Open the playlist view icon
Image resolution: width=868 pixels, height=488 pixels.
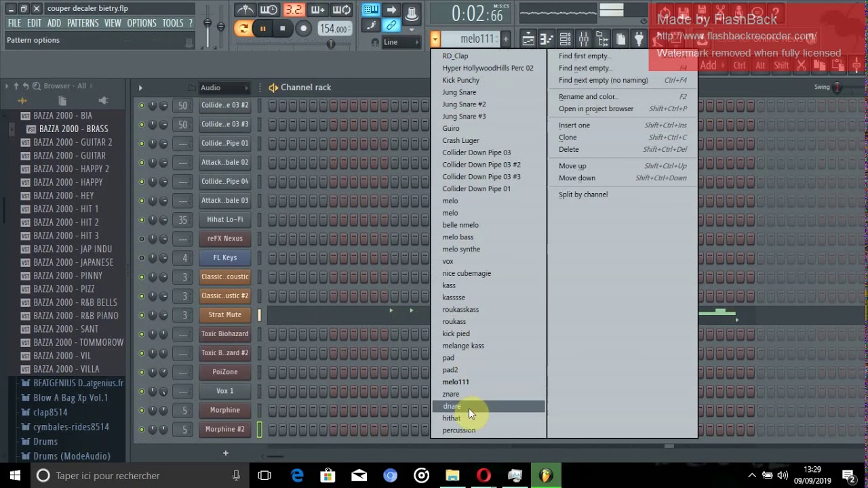click(x=528, y=39)
